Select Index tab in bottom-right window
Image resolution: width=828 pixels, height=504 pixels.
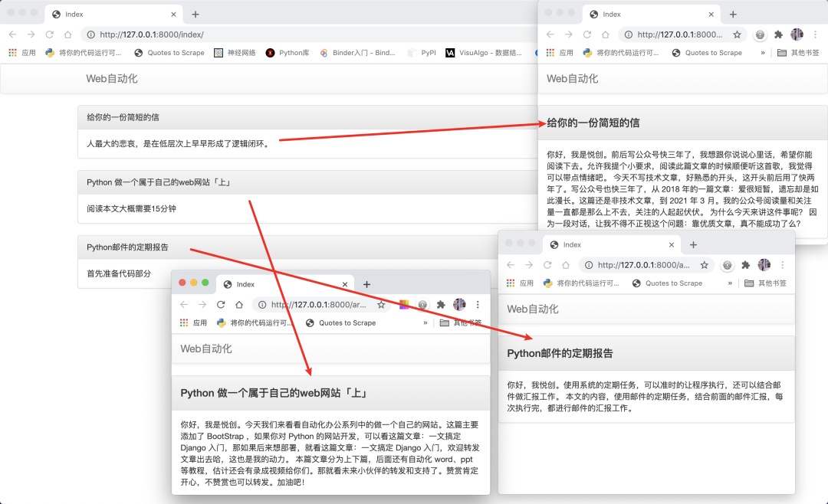612,245
